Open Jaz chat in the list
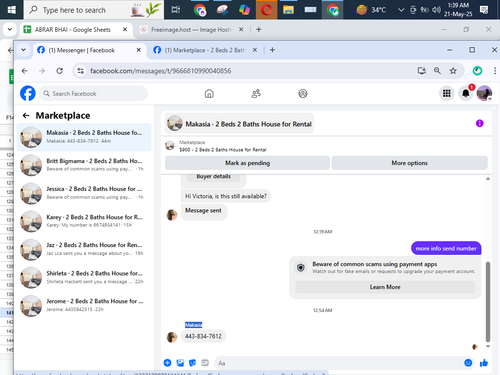Viewport: 500px width, 375px height. coord(84,249)
